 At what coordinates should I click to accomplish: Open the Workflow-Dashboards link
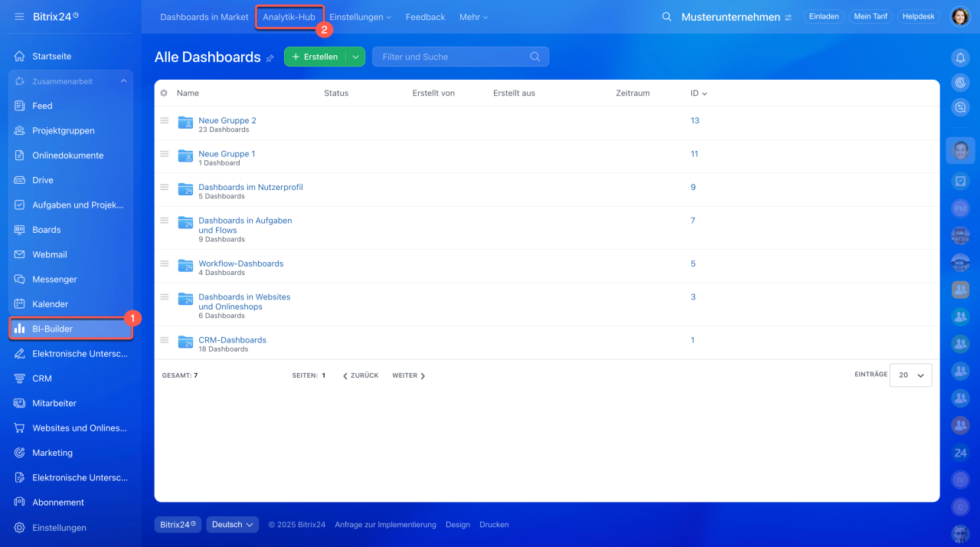coord(240,264)
